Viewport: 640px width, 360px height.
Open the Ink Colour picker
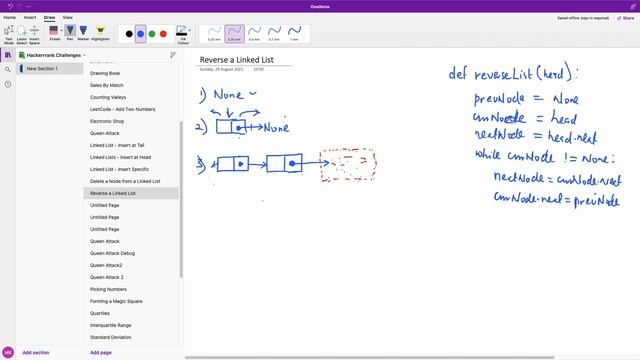182,35
